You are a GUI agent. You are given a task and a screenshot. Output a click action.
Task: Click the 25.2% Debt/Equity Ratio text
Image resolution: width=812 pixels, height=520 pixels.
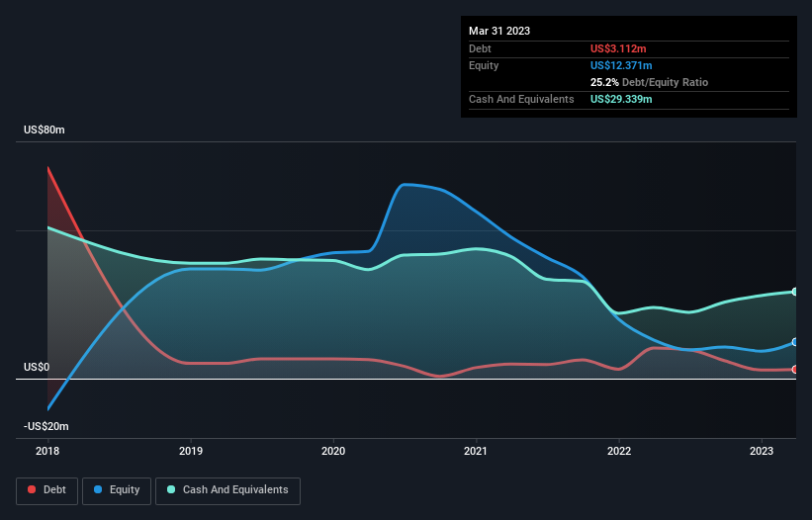coord(649,82)
